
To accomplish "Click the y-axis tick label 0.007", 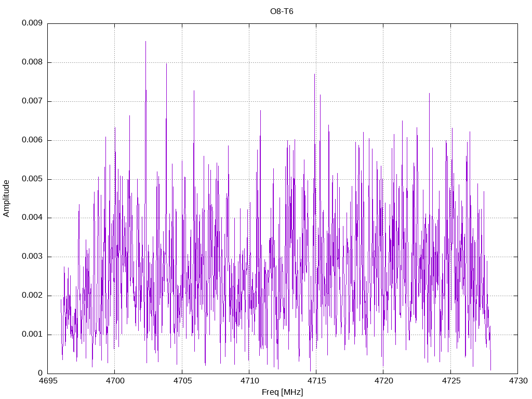I will click(x=32, y=101).
